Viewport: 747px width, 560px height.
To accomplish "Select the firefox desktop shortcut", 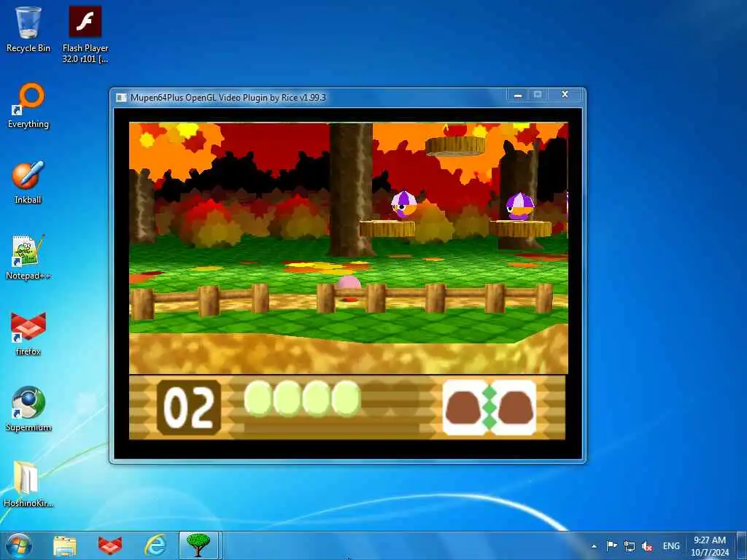I will click(28, 333).
